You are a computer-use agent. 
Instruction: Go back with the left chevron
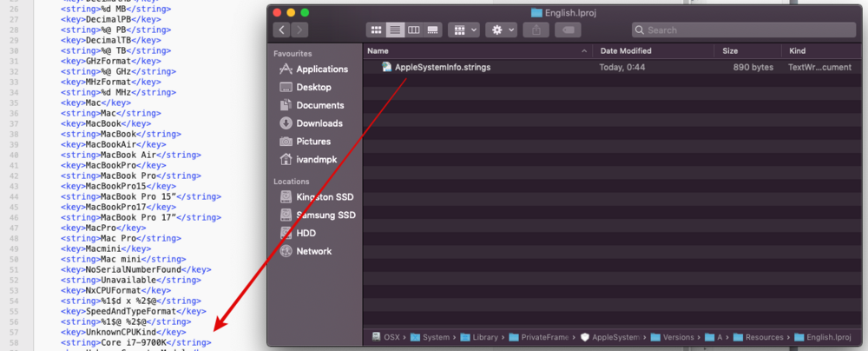click(282, 30)
